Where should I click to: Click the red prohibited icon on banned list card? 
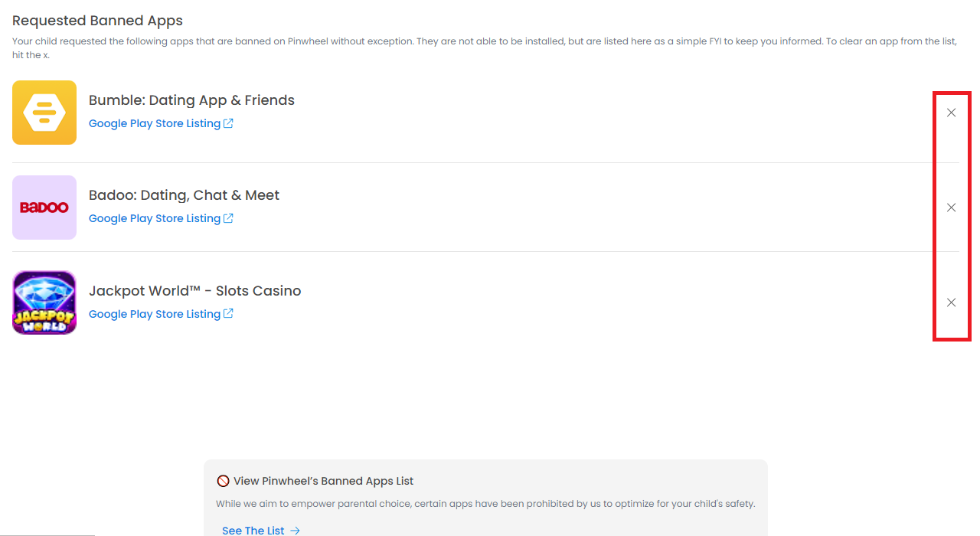point(223,481)
